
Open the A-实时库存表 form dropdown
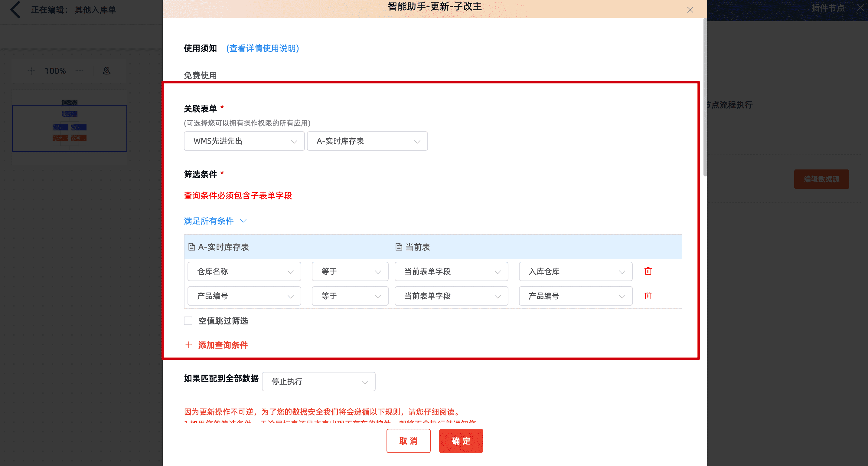[x=367, y=141]
